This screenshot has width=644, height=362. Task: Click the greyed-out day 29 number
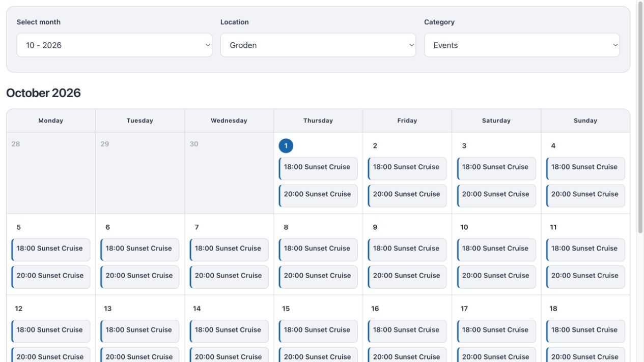click(105, 144)
